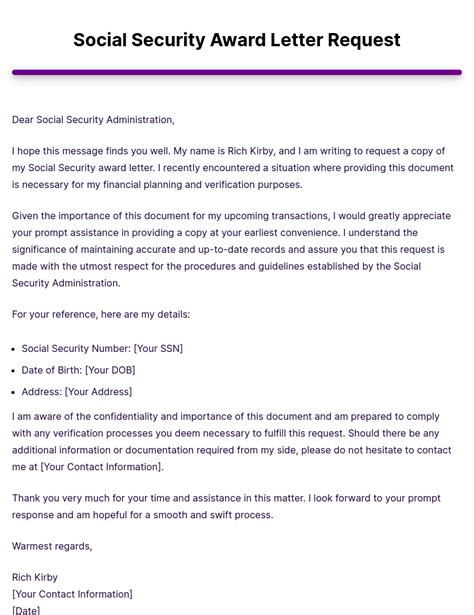Click the [Date] placeholder at bottom
Screen dimensions: 474x615
(x=26, y=610)
